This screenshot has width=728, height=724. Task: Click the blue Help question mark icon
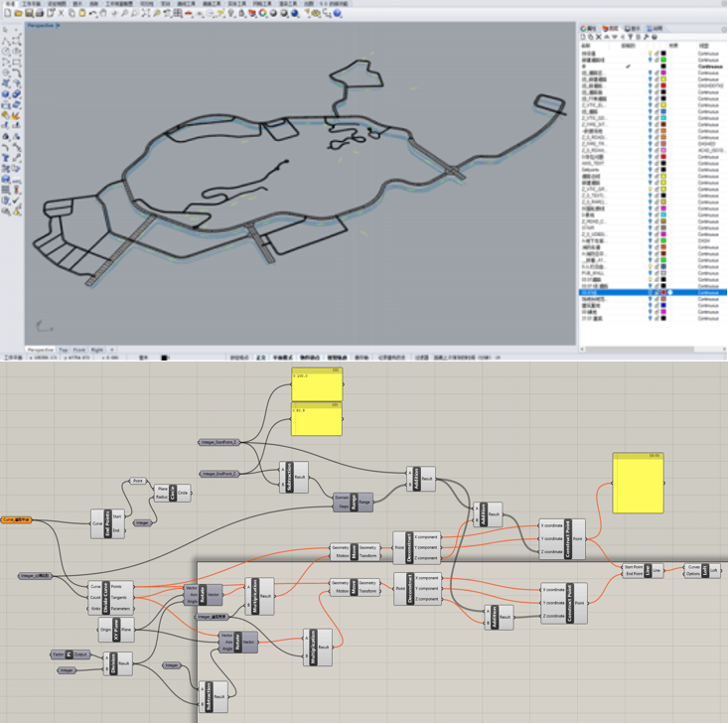(337, 14)
